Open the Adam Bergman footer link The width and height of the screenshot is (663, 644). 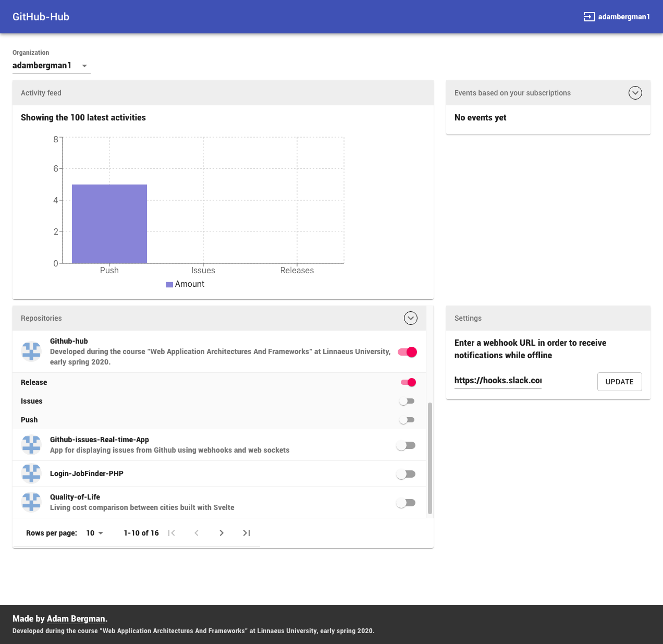click(76, 619)
